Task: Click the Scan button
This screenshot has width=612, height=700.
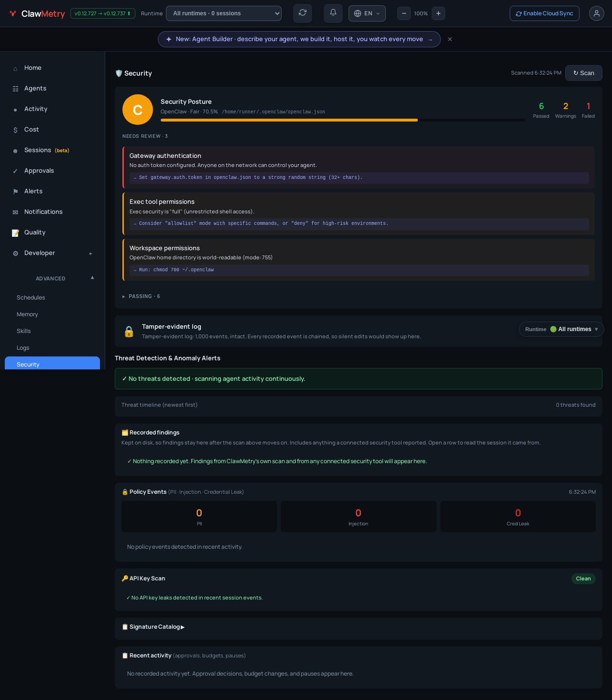Action: 584,73
